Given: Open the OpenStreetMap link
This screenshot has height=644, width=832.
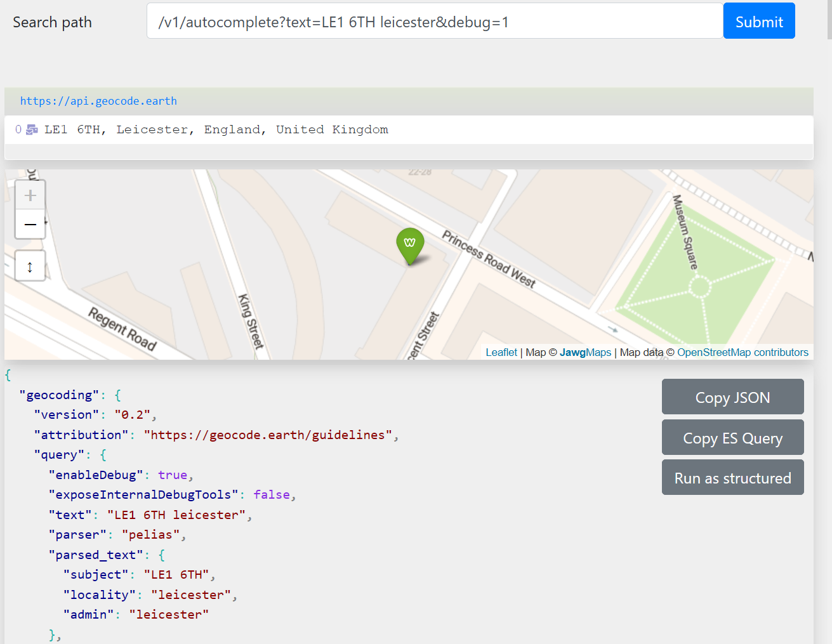Looking at the screenshot, I should tap(716, 352).
